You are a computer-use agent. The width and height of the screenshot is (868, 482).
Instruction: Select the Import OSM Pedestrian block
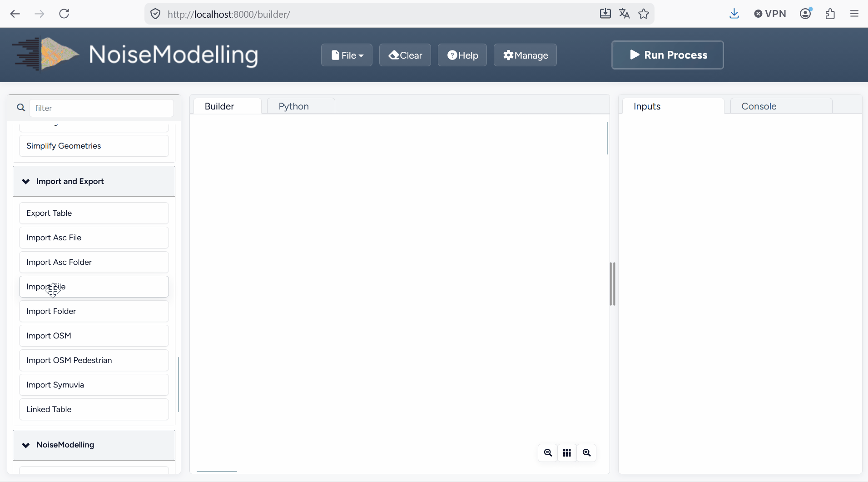coord(94,360)
